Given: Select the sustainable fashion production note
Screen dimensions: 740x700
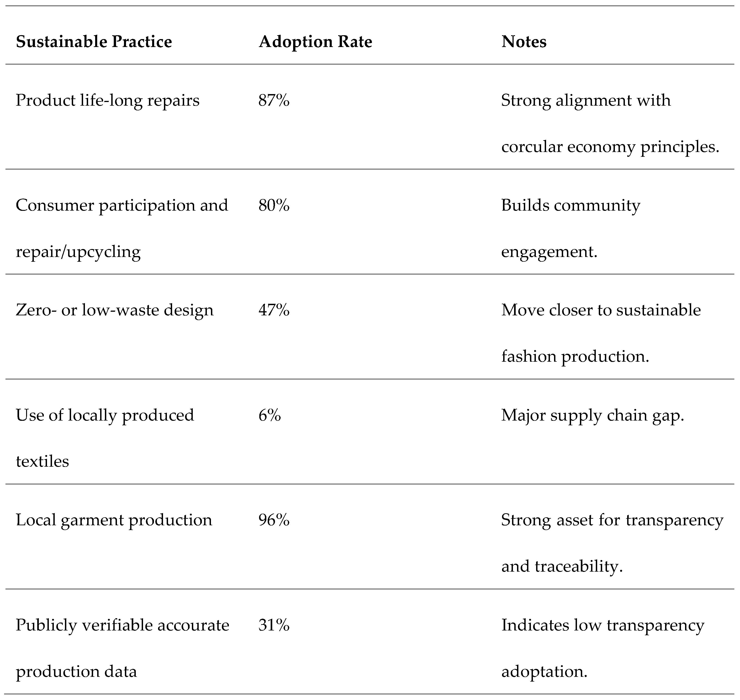Looking at the screenshot, I should (601, 333).
